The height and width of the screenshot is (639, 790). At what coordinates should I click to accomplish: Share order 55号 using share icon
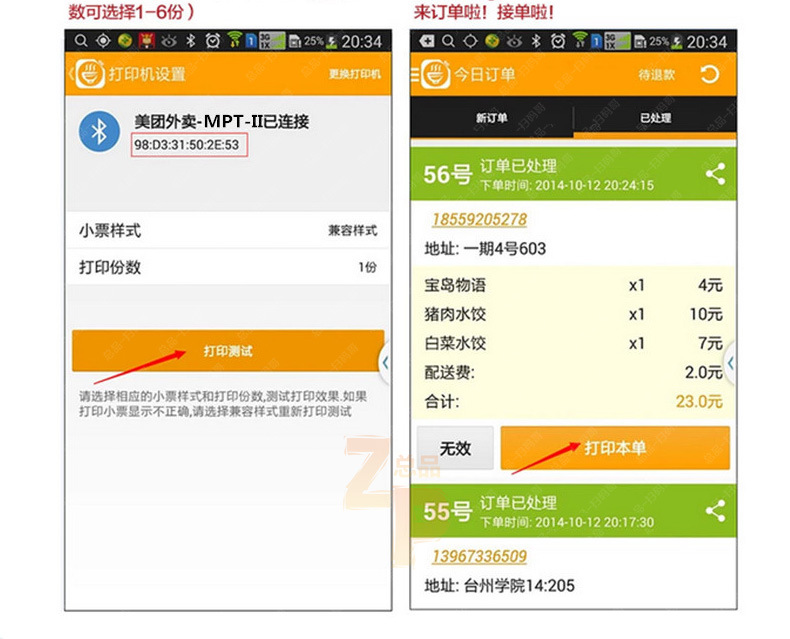715,511
